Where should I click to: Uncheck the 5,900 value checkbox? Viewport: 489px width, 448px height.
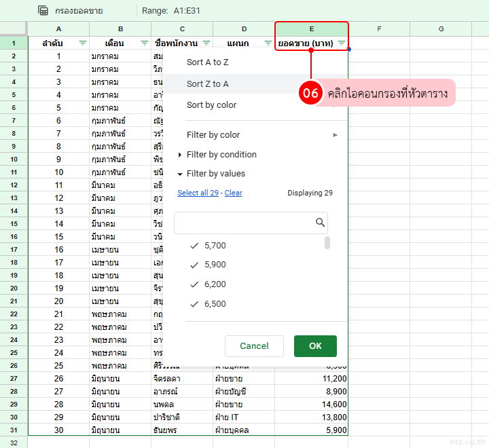coord(194,265)
